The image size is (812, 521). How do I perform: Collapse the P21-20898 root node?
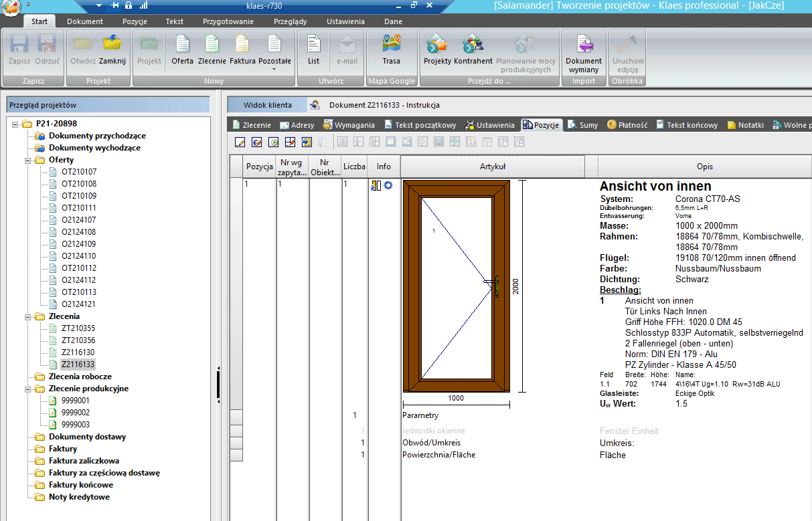pyautogui.click(x=16, y=124)
